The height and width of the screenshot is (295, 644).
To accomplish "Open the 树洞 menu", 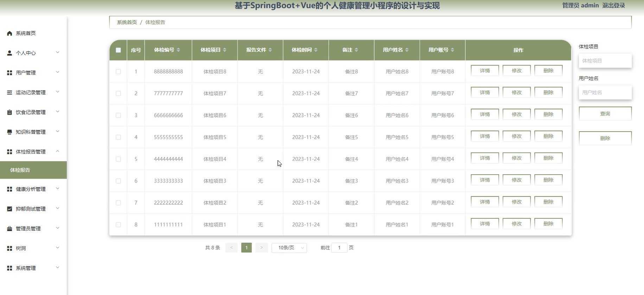I will (33, 248).
